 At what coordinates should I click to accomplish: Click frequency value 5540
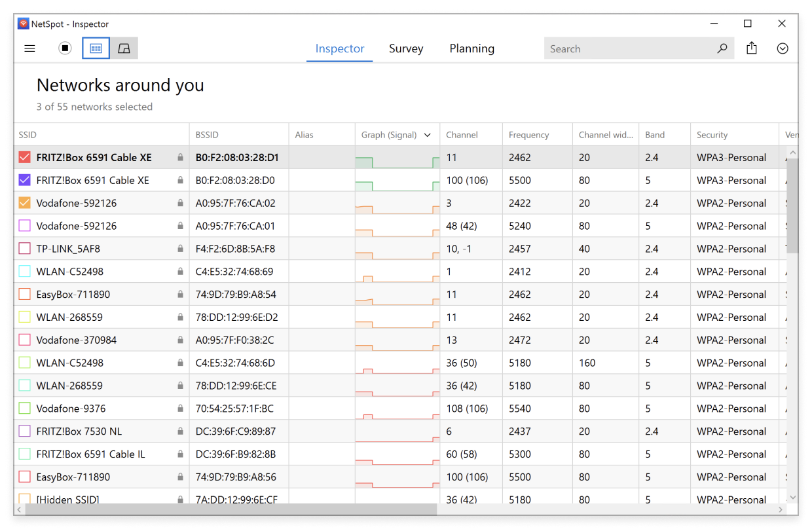coord(521,409)
